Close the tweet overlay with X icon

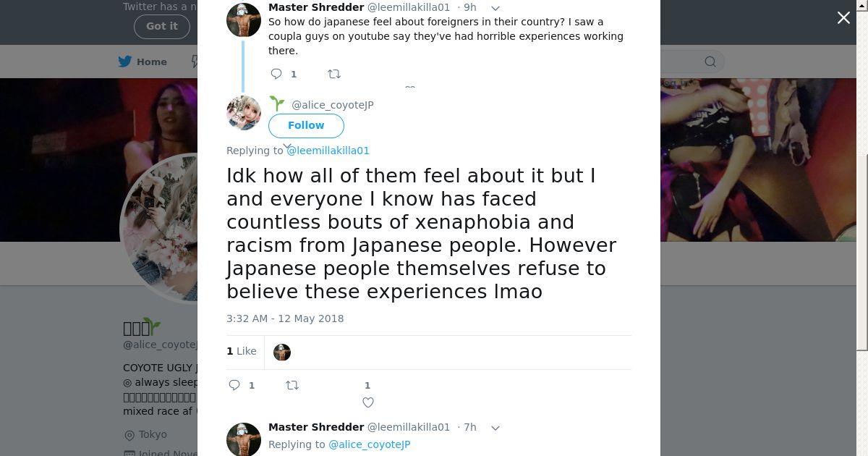(843, 18)
